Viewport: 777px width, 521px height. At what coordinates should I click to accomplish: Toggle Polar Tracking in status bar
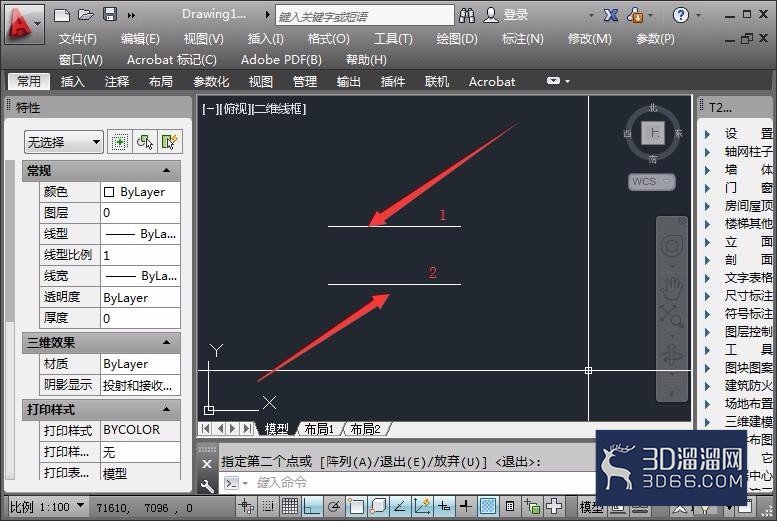[x=334, y=506]
